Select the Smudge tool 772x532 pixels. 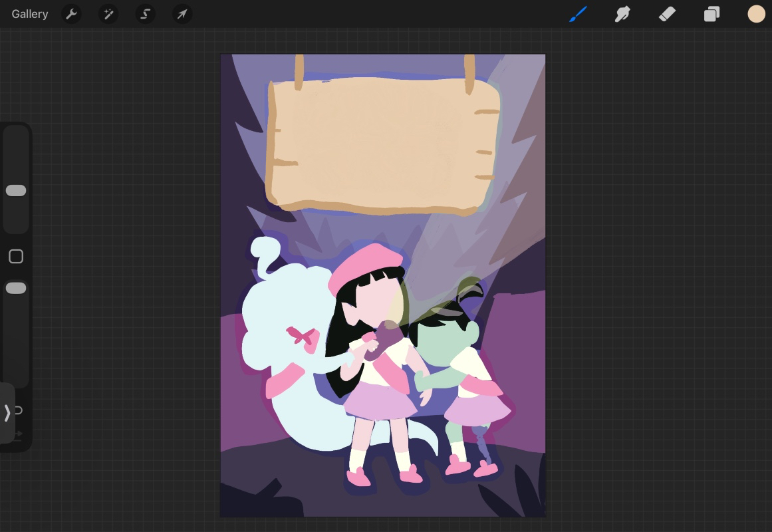pos(622,14)
